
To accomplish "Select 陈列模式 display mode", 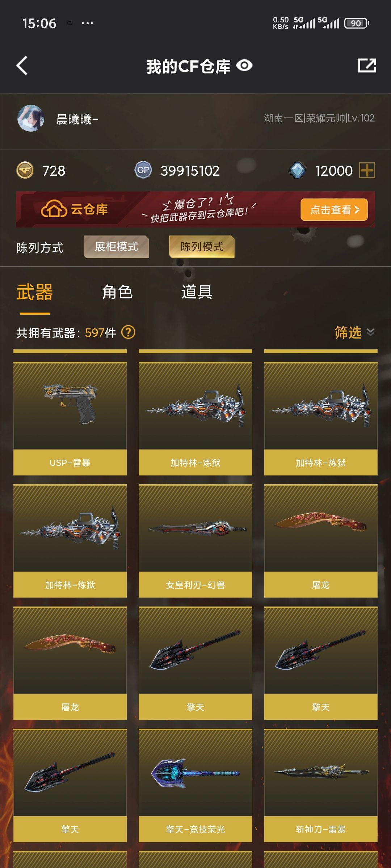I will pyautogui.click(x=202, y=247).
